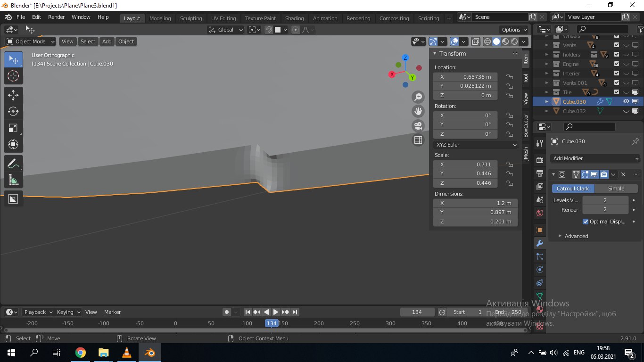Lock Location X transform

[509, 77]
